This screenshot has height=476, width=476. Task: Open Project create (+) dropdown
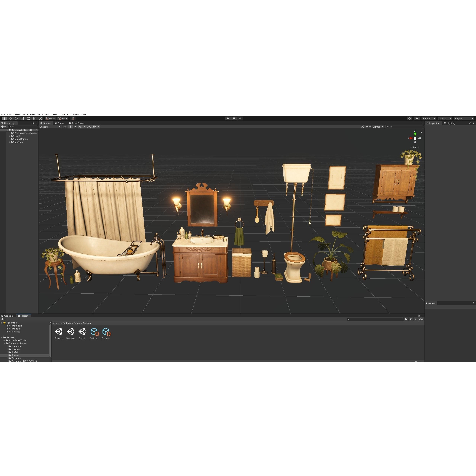pyautogui.click(x=4, y=319)
